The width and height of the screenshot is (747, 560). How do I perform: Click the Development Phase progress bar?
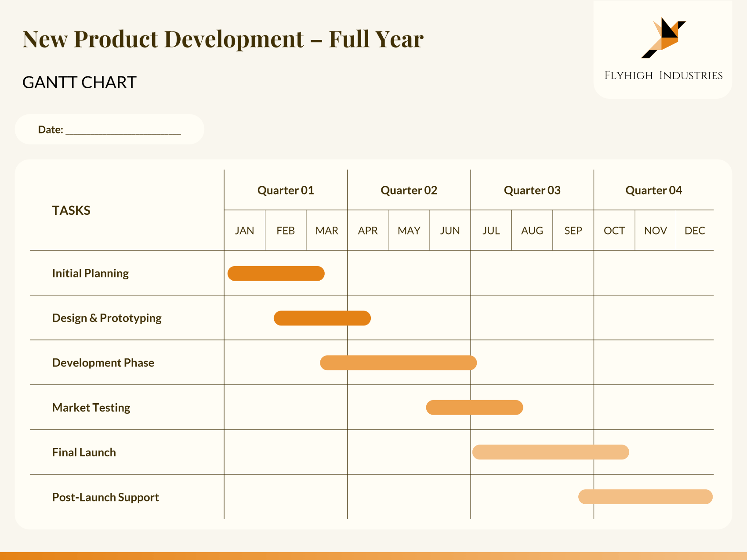tap(398, 362)
